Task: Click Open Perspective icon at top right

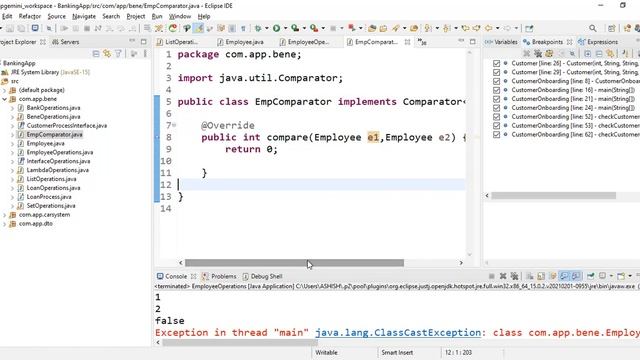Action: [611, 28]
